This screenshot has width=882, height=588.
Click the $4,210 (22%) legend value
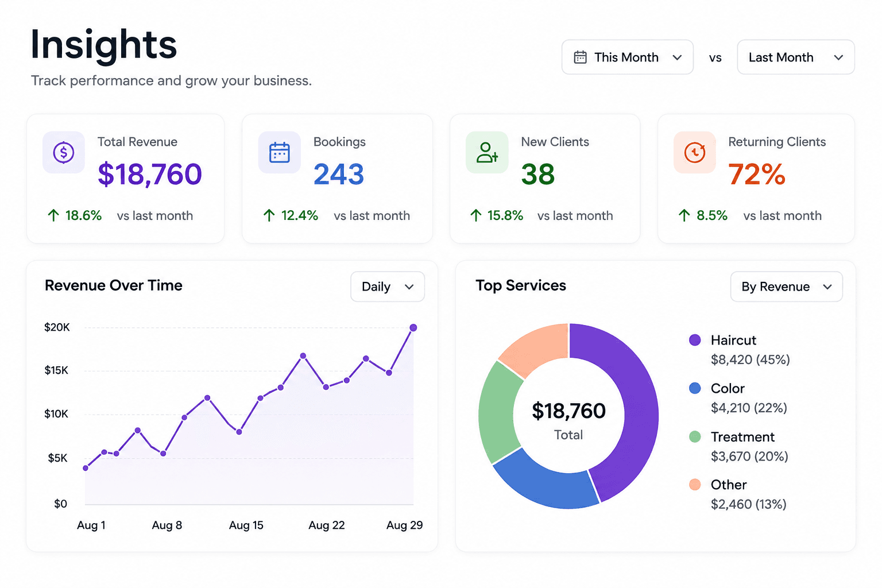click(x=749, y=408)
